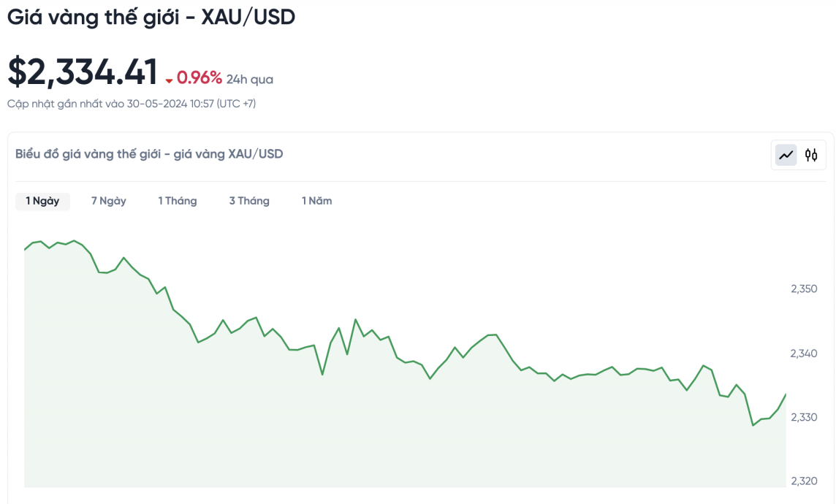Show the 3 Tháng time range
836x504 pixels.
(249, 201)
